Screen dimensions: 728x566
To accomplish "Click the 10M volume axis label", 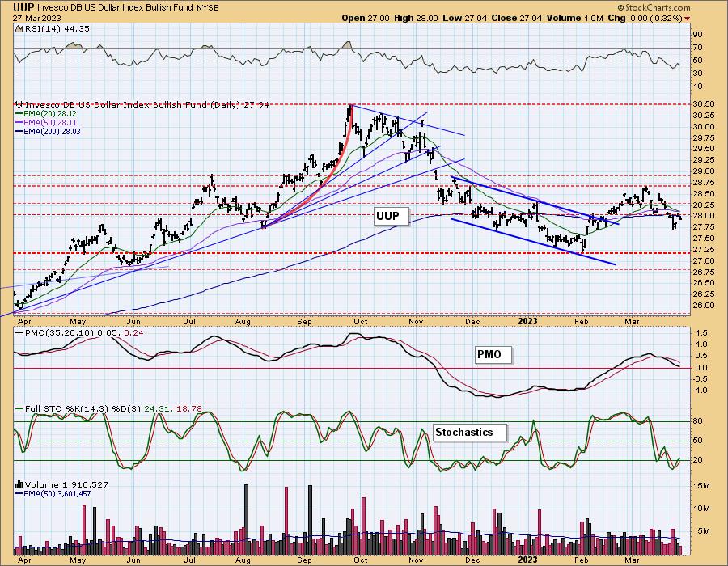I will (701, 509).
